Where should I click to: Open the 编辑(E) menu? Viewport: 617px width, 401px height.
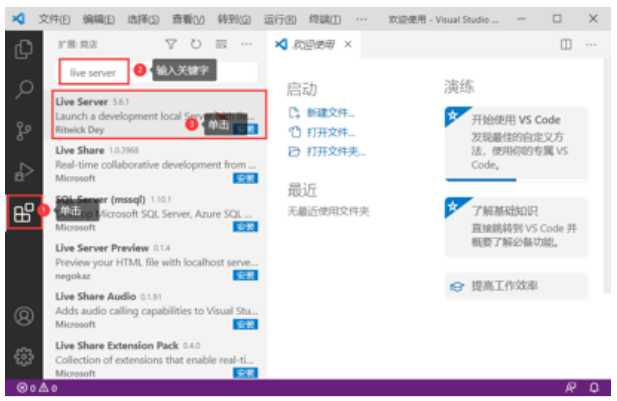pos(99,19)
